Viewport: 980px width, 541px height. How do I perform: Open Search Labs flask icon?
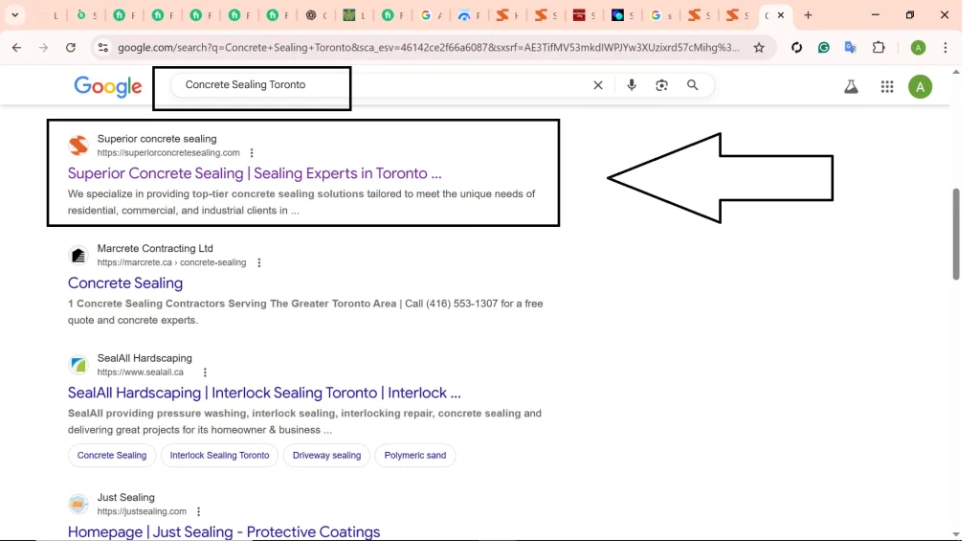pyautogui.click(x=851, y=87)
